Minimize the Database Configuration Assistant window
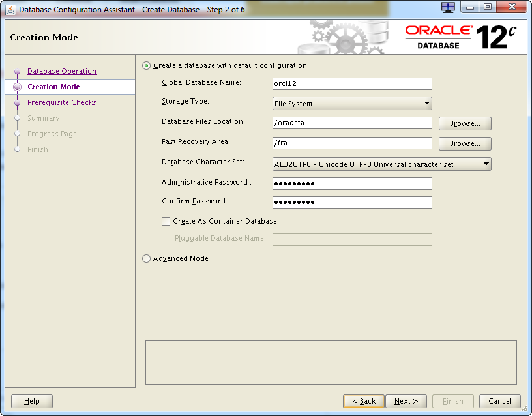 [470, 7]
